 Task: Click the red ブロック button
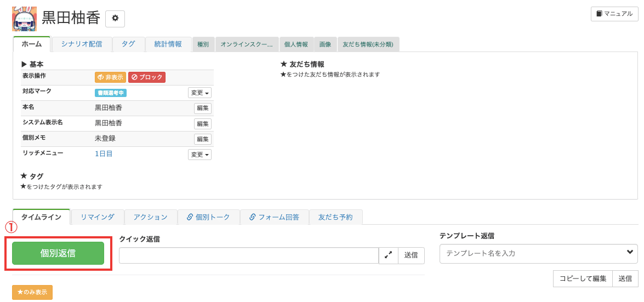(147, 77)
